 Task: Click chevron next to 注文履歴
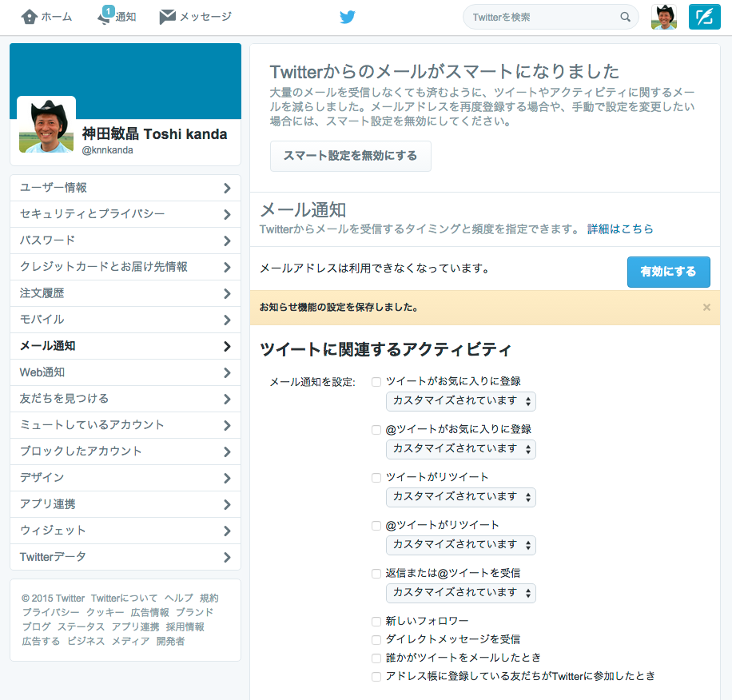click(x=227, y=293)
